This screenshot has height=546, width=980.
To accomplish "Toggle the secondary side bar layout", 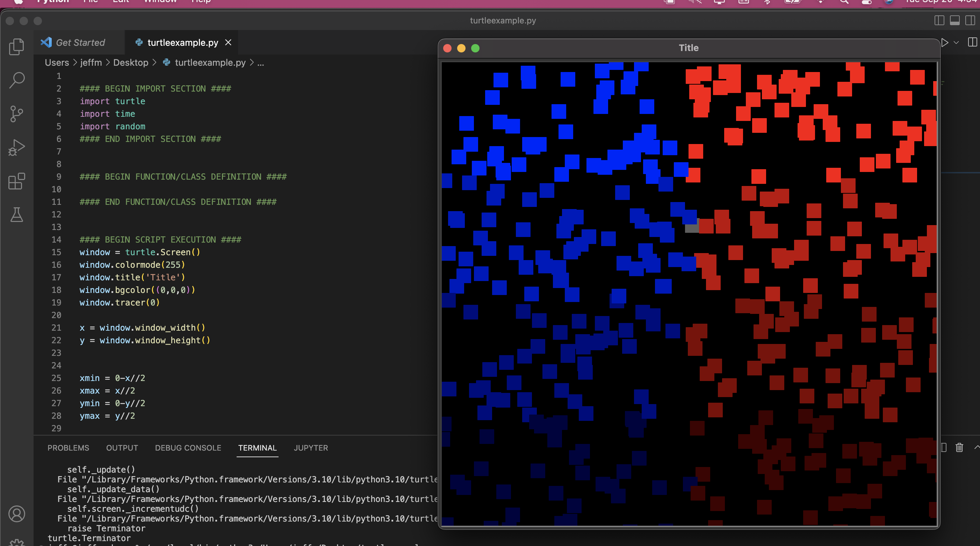I will point(970,21).
